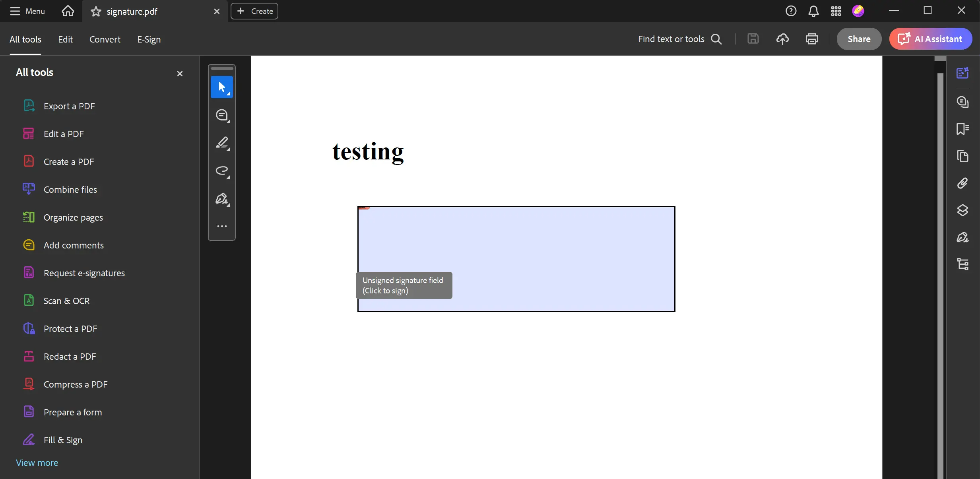Open the E-Sign tab
Viewport: 980px width, 479px height.
[148, 39]
